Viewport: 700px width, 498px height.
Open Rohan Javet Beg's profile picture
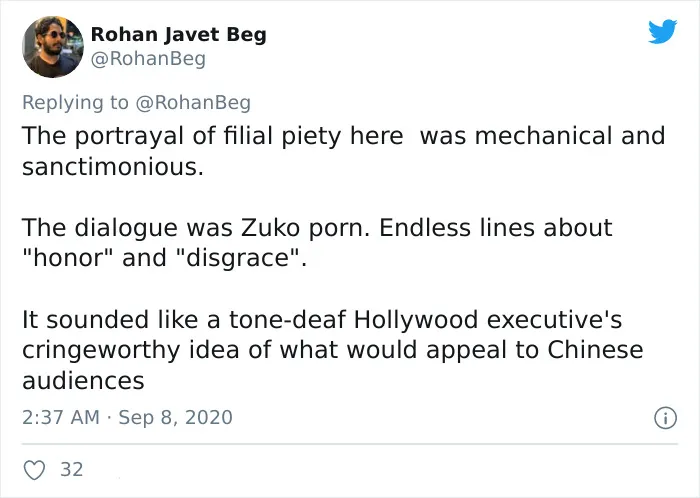coord(53,47)
